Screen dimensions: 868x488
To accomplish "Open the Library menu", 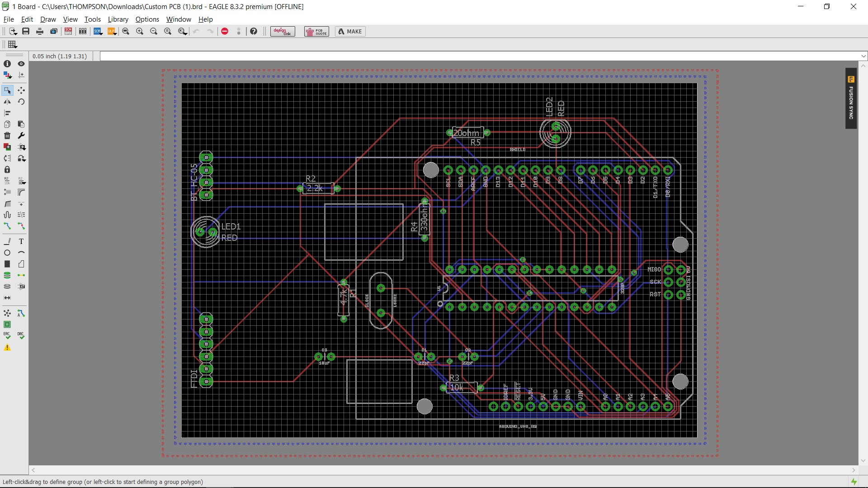I will point(118,19).
